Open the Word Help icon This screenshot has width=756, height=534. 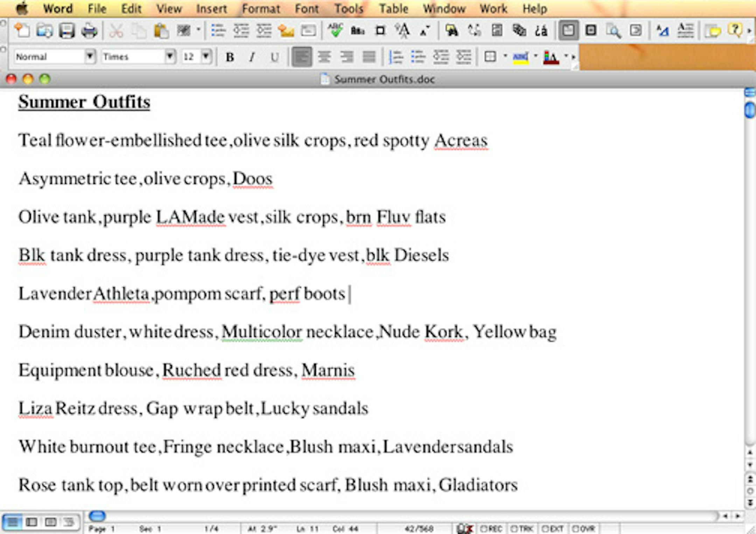734,30
